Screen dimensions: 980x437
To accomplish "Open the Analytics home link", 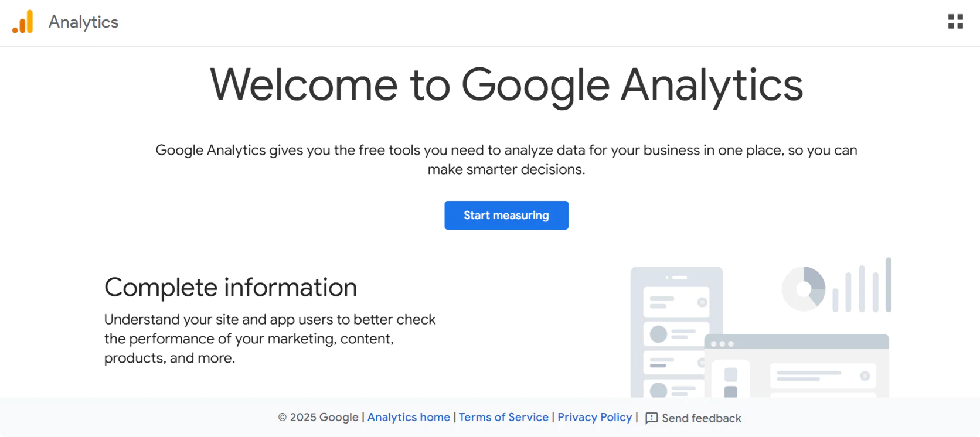I will tap(409, 417).
